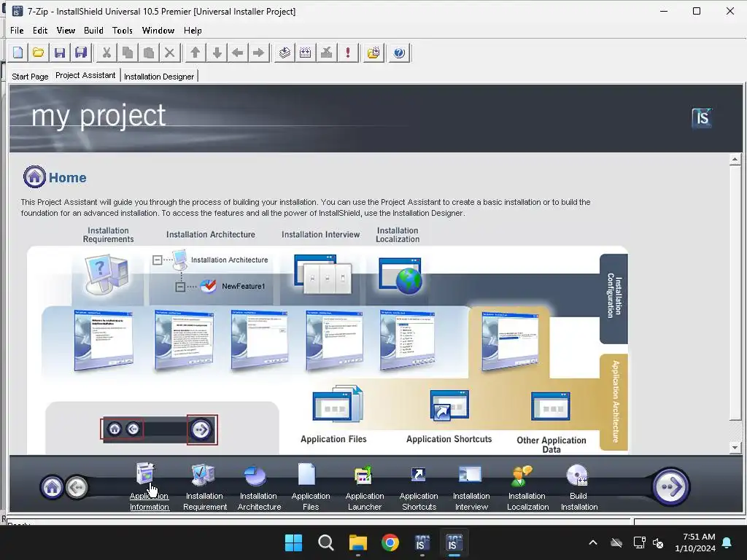747x560 pixels.
Task: Click the red exclamation Run icon
Action: point(348,52)
